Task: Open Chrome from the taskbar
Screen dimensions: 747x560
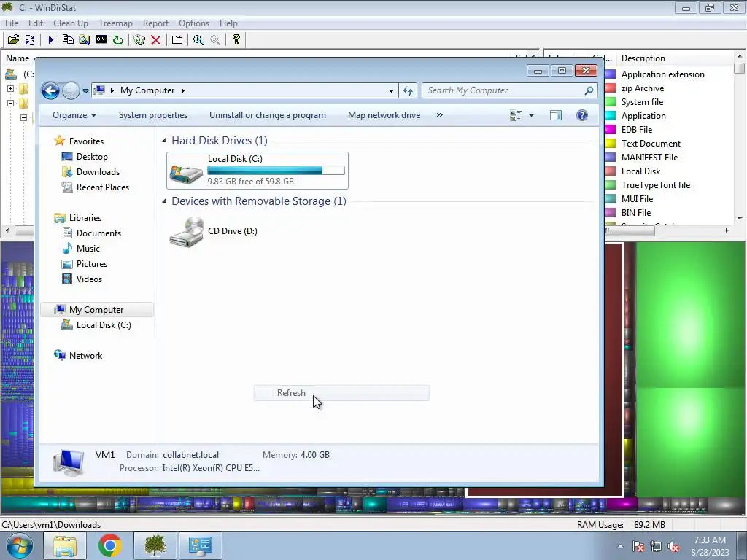Action: click(110, 545)
